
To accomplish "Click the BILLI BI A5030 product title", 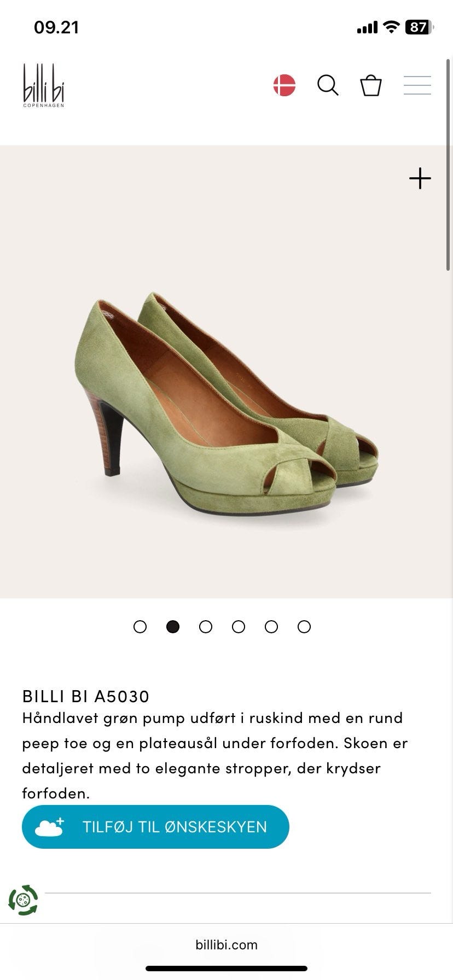I will tap(86, 696).
